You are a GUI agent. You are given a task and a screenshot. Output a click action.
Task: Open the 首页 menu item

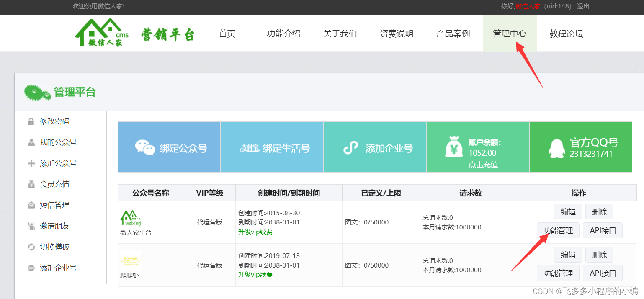coord(227,34)
